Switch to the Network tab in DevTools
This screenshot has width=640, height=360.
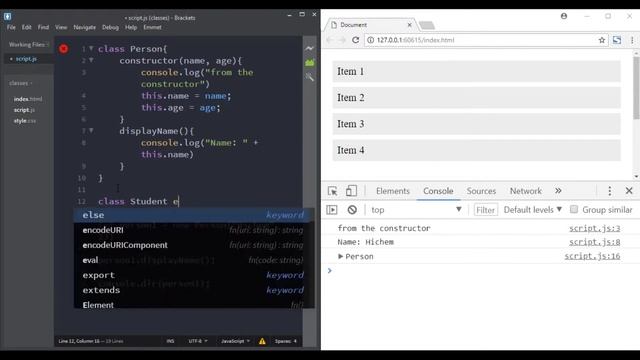click(525, 191)
